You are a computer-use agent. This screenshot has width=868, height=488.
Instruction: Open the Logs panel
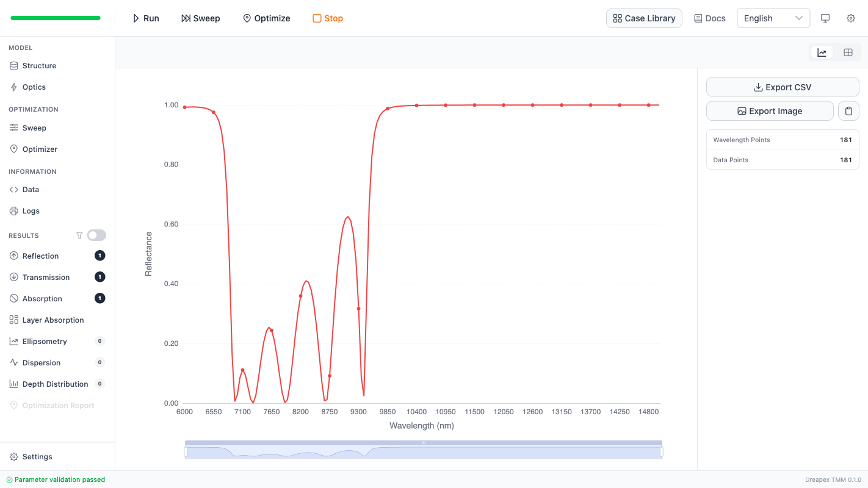(32, 210)
